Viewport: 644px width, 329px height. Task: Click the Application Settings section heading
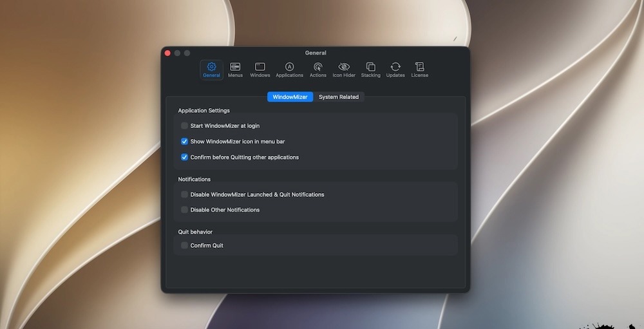(204, 111)
